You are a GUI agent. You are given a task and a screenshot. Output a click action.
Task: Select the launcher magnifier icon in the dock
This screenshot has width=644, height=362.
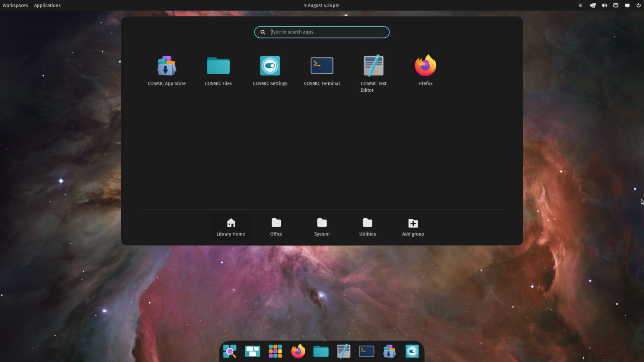(x=230, y=352)
